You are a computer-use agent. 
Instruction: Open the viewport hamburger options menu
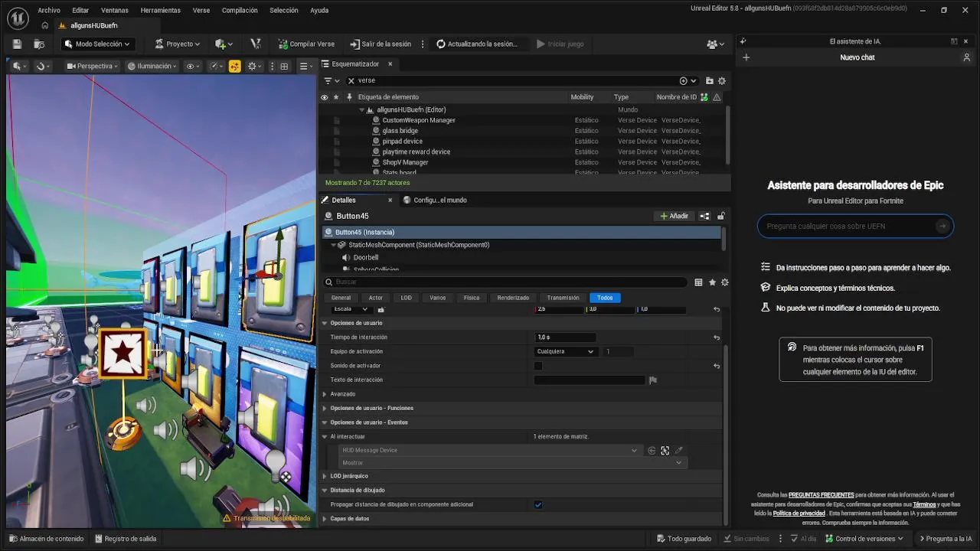tap(305, 66)
